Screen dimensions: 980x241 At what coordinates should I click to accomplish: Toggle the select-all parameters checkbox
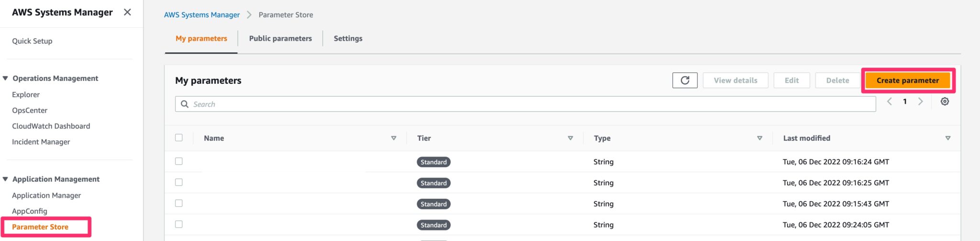[179, 138]
